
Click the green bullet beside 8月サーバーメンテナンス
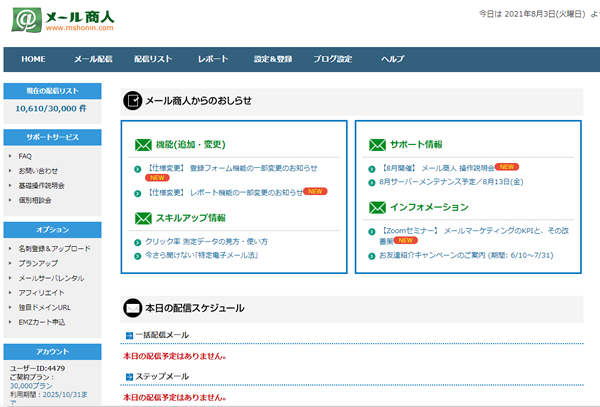click(x=372, y=183)
